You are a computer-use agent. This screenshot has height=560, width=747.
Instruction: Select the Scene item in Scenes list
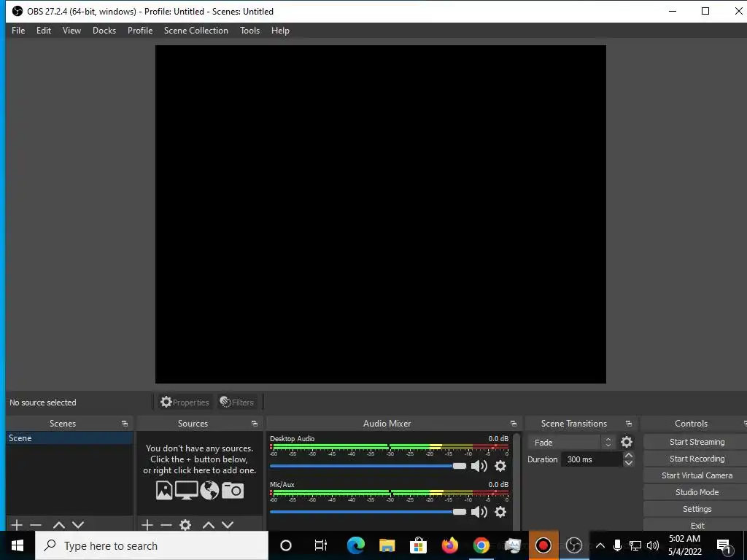pos(69,438)
